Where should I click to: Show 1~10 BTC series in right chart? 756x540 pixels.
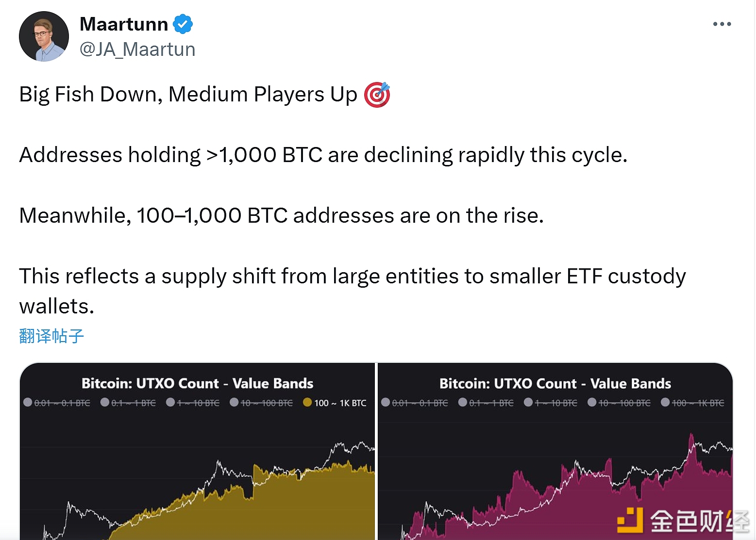(x=551, y=403)
